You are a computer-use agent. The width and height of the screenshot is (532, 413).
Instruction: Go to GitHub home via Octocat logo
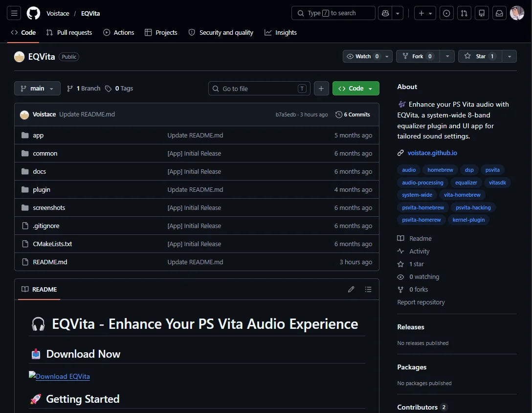[x=33, y=13]
